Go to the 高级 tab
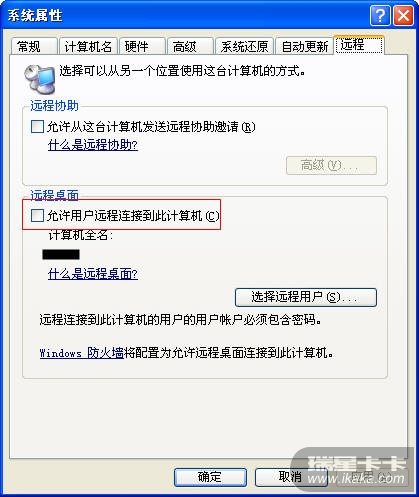This screenshot has width=419, height=497. (190, 46)
